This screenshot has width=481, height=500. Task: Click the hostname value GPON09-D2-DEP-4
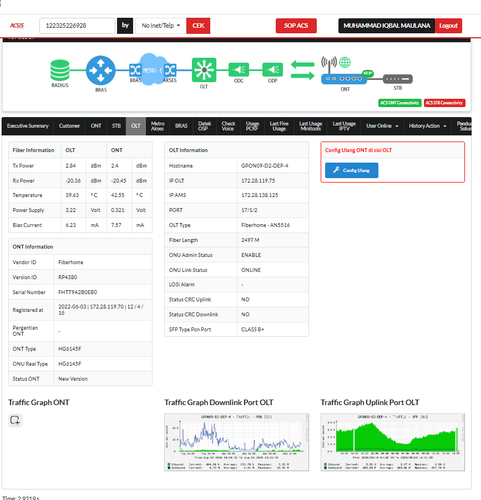click(x=265, y=166)
